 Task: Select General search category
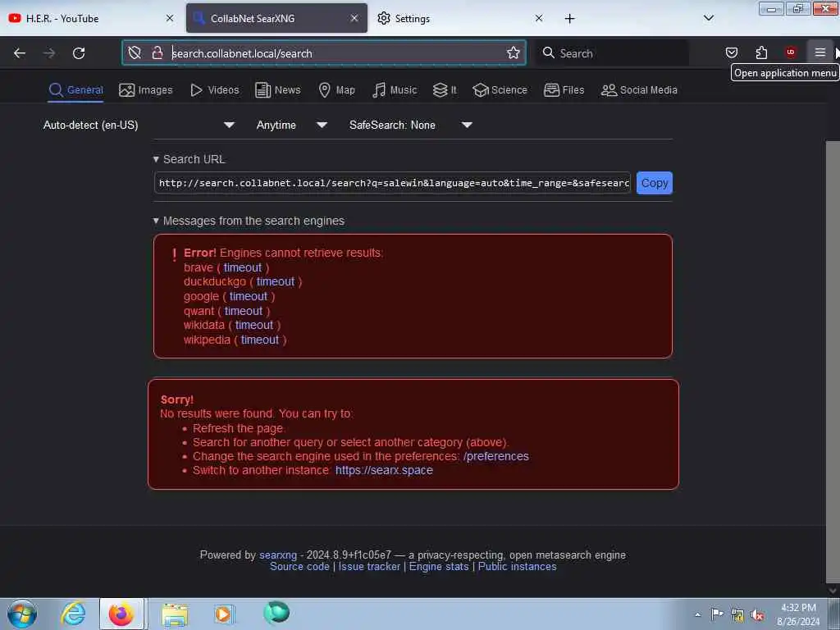tap(75, 90)
